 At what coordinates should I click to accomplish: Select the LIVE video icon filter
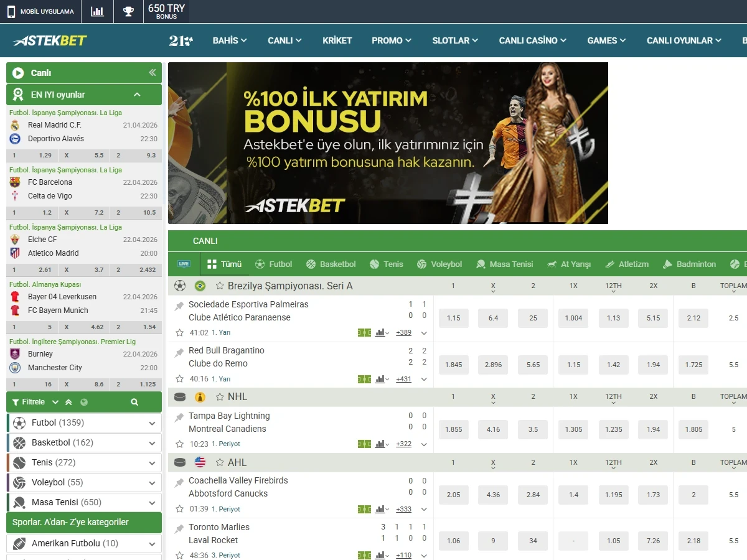pyautogui.click(x=184, y=264)
